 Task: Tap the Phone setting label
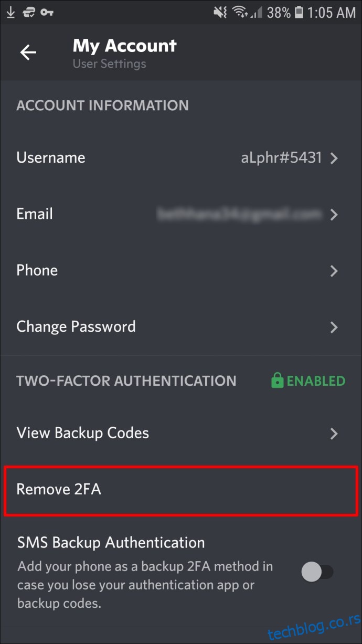[37, 270]
